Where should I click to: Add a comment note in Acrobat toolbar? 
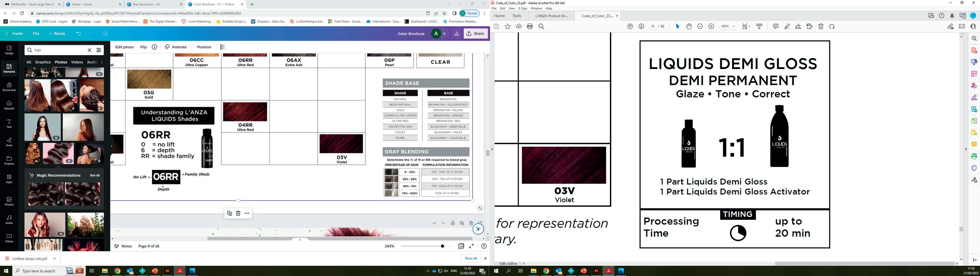point(776,26)
